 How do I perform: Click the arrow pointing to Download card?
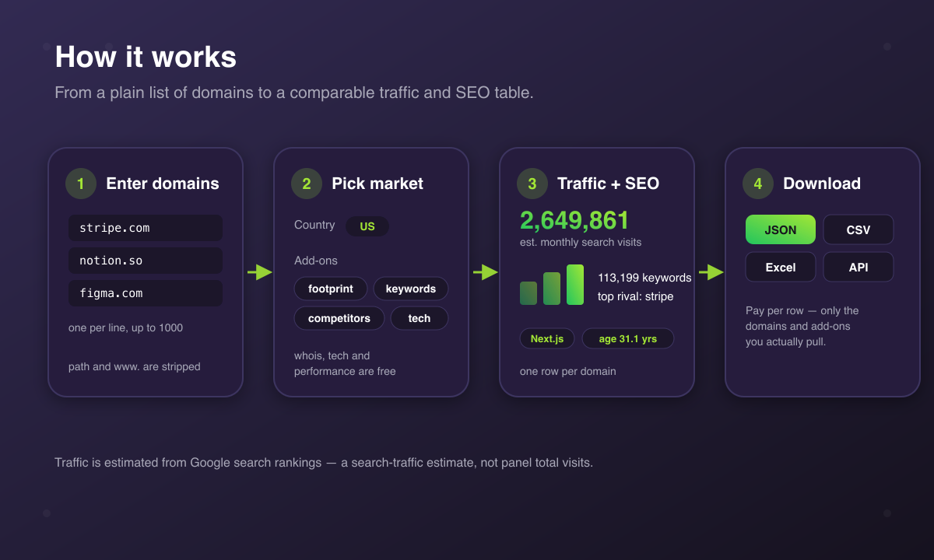click(711, 272)
